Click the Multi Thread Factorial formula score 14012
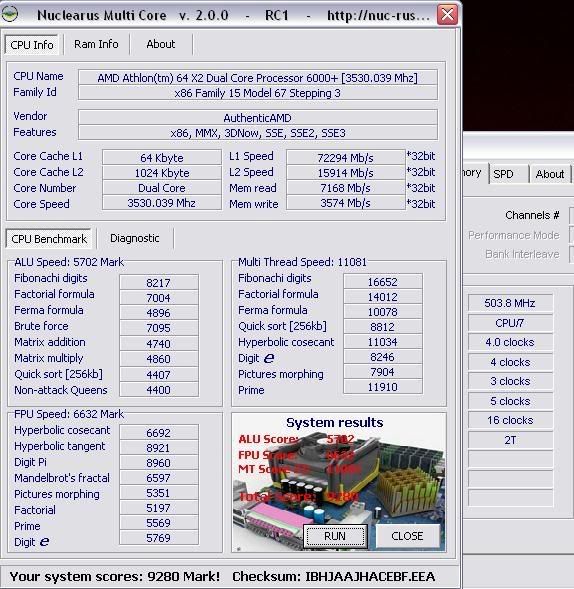This screenshot has width=574, height=589. click(x=383, y=296)
